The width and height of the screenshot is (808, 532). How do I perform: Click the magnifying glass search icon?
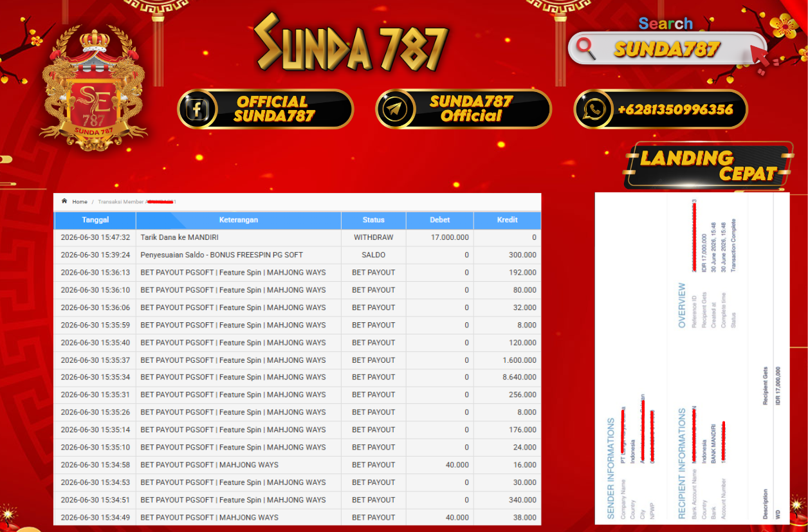coord(586,47)
